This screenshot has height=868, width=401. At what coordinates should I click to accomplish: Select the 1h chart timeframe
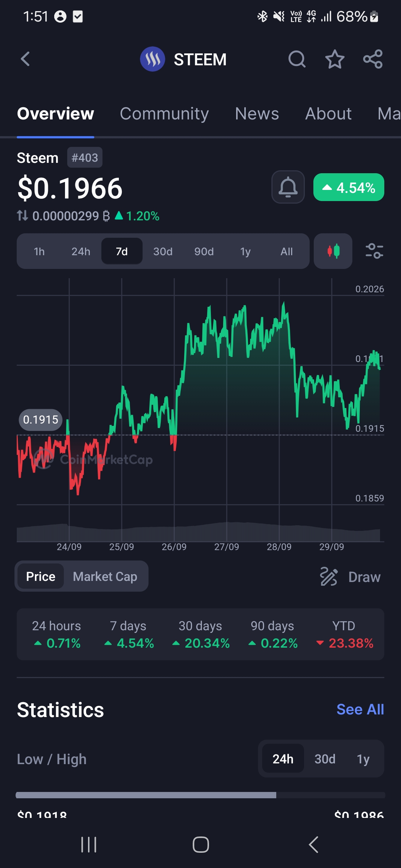(x=39, y=251)
